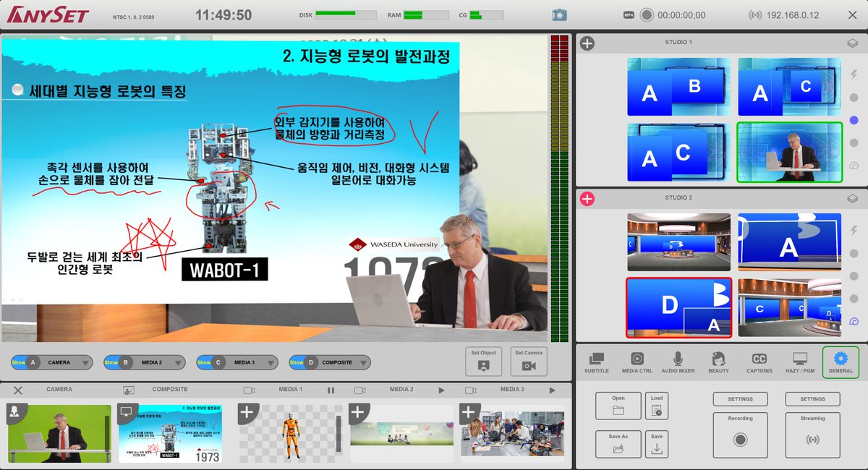This screenshot has height=470, width=868.
Task: Close the source strip with X icon
Action: click(18, 390)
